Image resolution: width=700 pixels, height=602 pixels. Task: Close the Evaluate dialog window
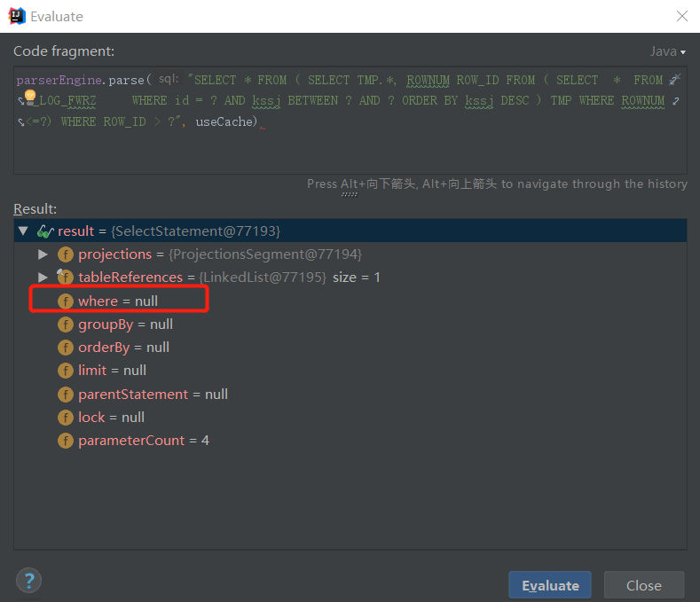[682, 16]
